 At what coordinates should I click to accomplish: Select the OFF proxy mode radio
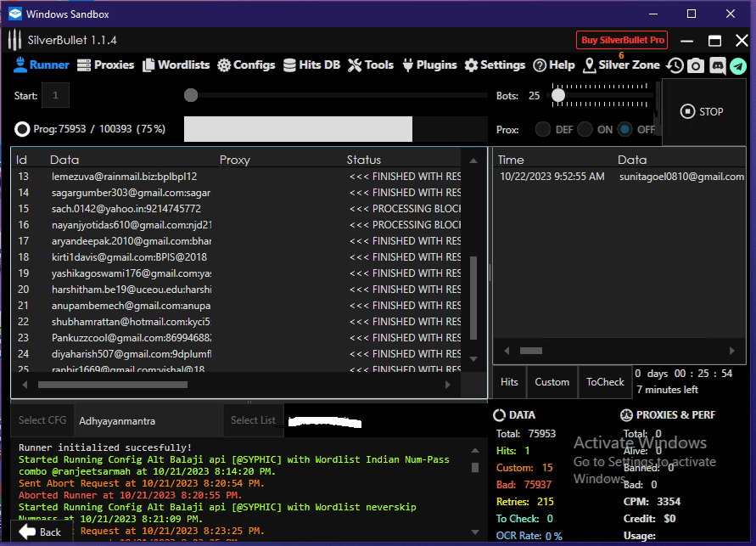tap(625, 130)
